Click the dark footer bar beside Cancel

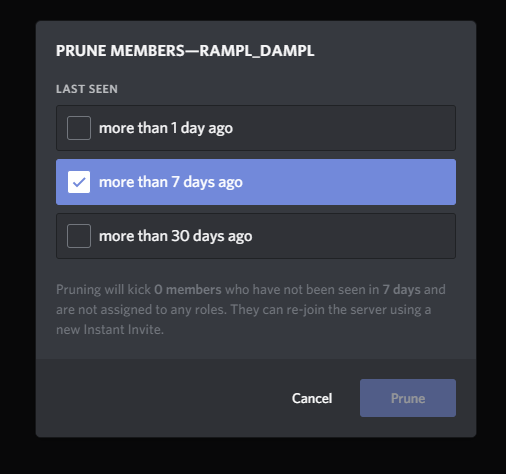tap(160, 398)
